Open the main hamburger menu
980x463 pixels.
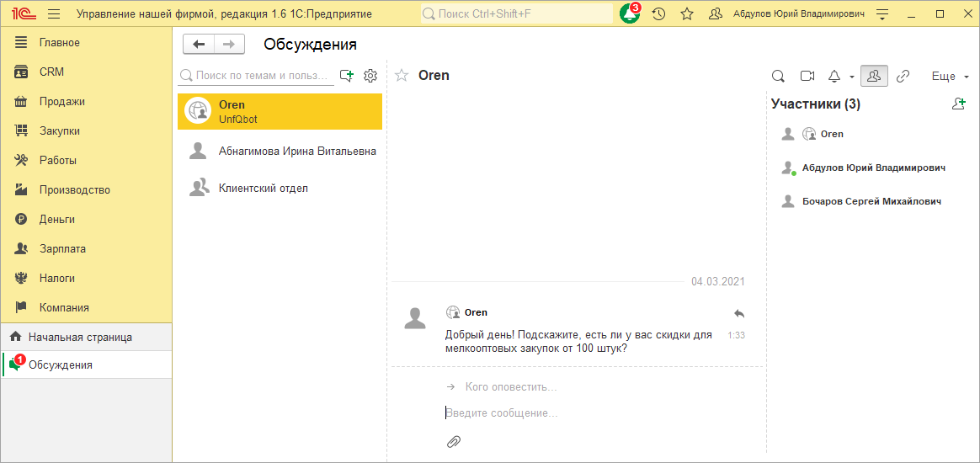pos(54,13)
